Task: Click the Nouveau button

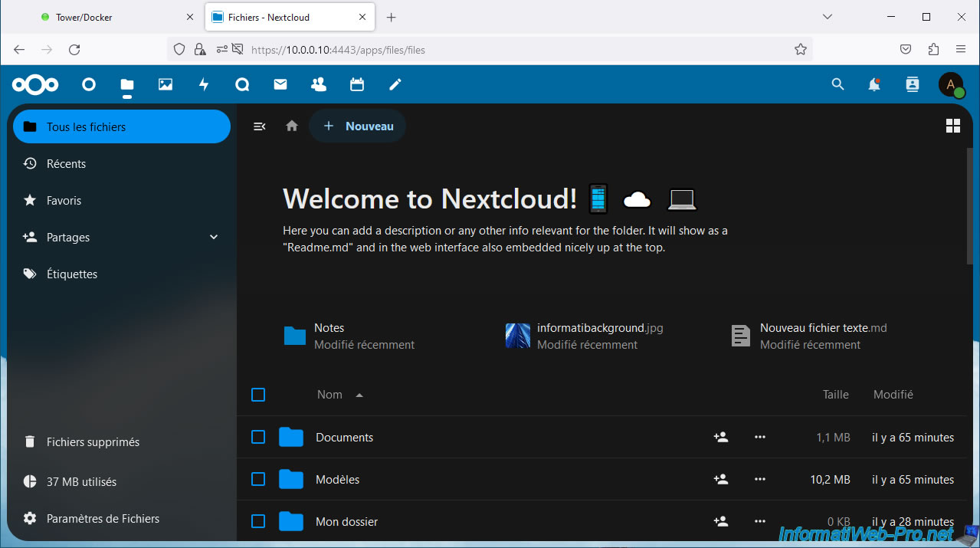Action: coord(358,126)
